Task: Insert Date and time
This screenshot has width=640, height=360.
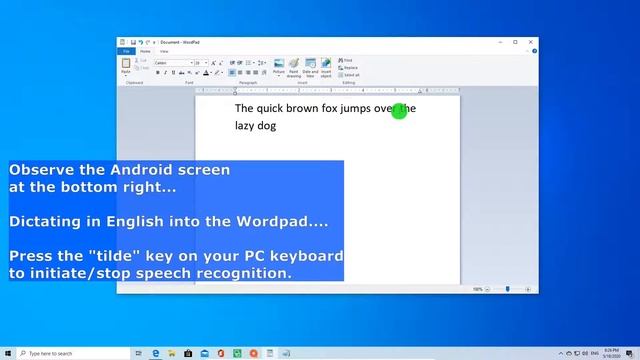Action: (310, 68)
